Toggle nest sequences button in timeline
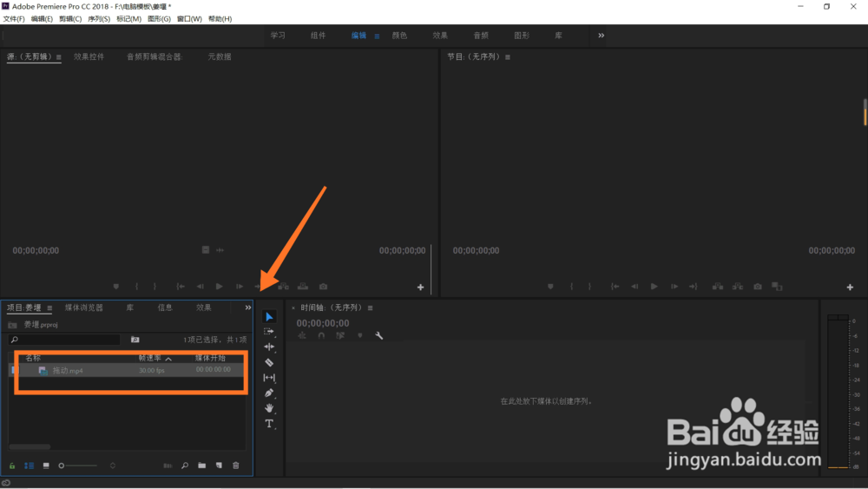 pyautogui.click(x=302, y=335)
